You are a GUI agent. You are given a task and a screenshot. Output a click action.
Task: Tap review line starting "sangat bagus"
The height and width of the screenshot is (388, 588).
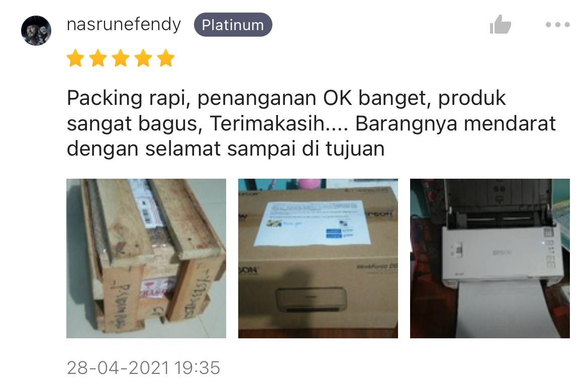pos(311,123)
